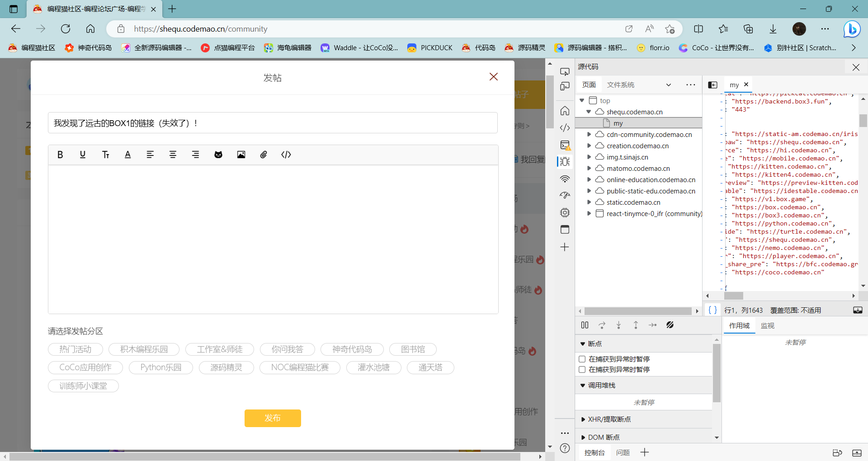Open the DevTools Memory tool

coord(565,212)
